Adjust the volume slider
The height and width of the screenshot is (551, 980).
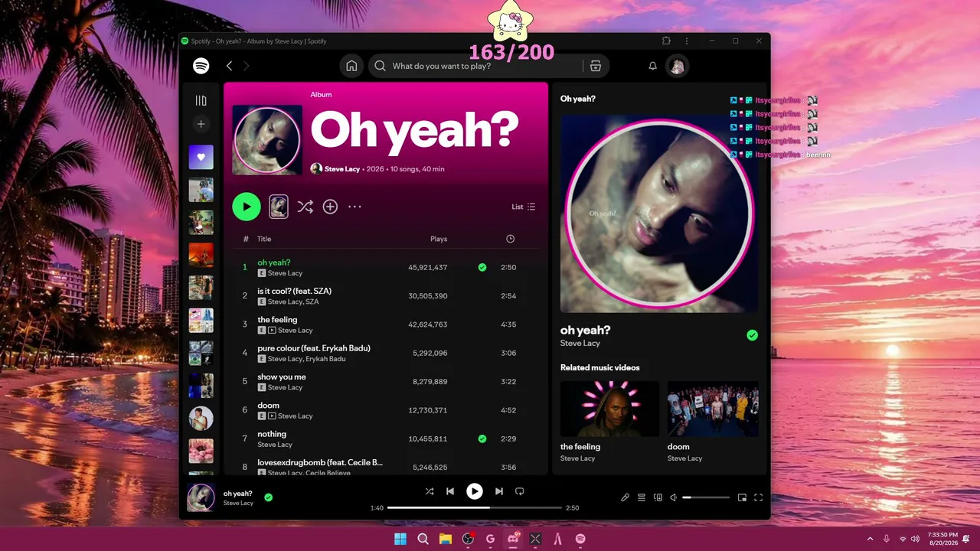pyautogui.click(x=706, y=497)
